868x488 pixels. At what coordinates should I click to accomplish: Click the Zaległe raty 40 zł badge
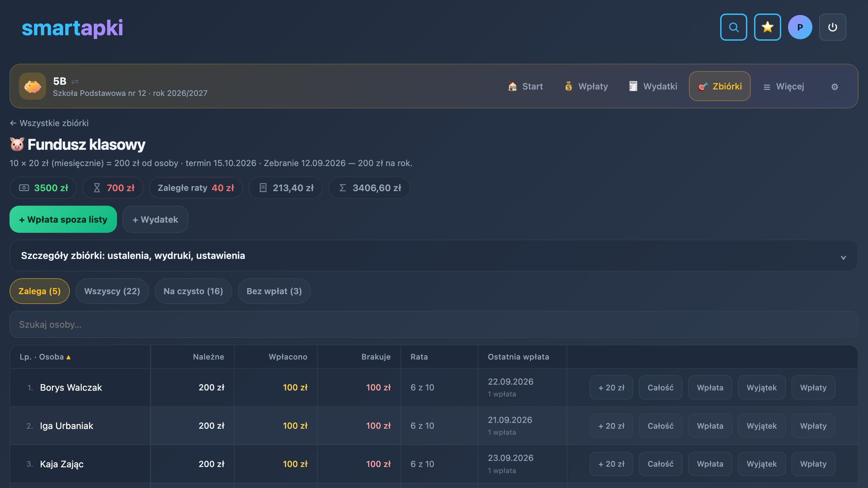click(196, 188)
